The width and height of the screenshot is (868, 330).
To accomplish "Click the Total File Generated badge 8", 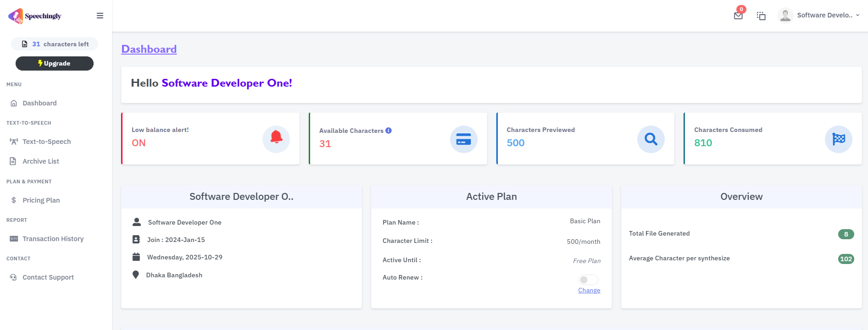I will (846, 234).
